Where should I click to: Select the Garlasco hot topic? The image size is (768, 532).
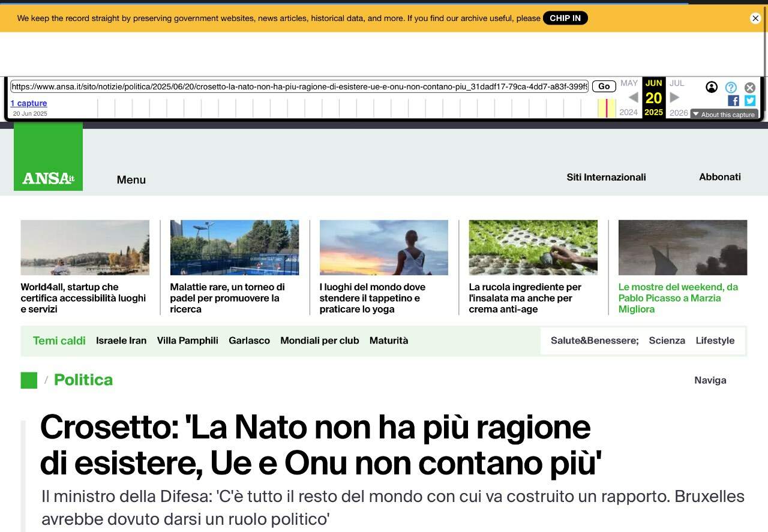(250, 341)
